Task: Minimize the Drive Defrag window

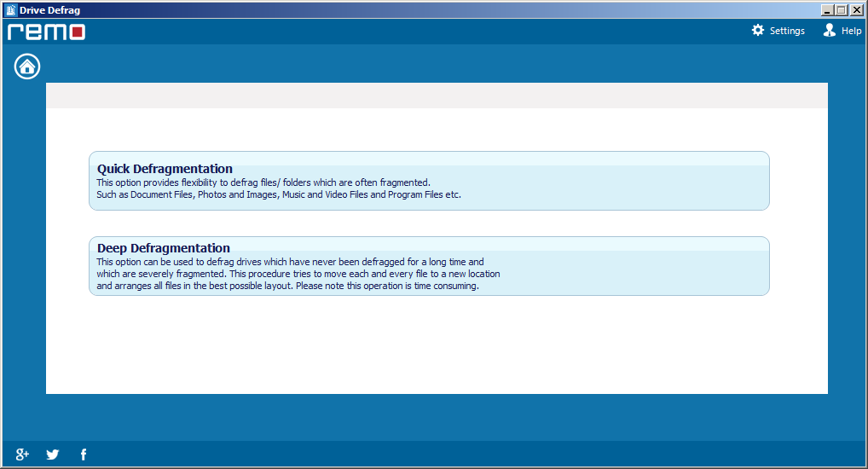Action: click(827, 10)
